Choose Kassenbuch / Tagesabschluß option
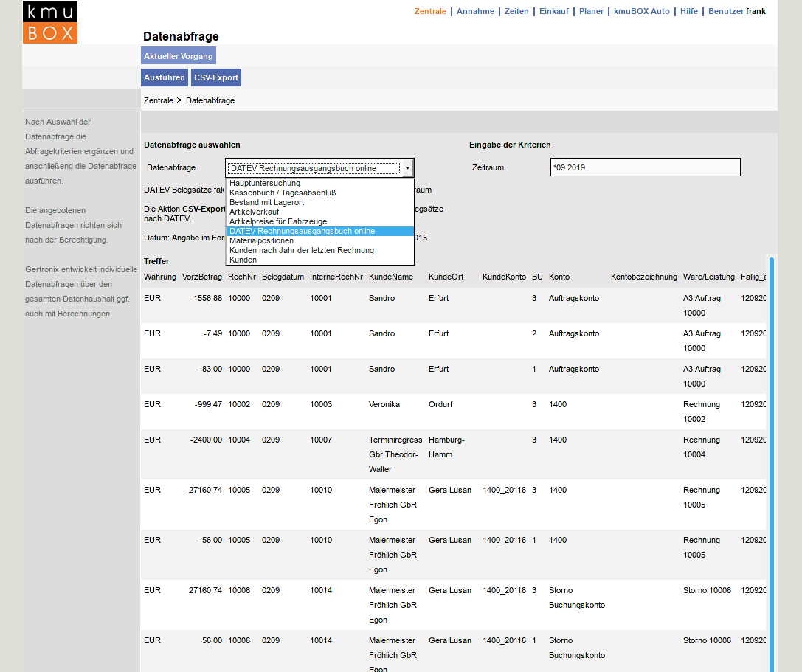Viewport: 802px width, 672px height. click(283, 193)
